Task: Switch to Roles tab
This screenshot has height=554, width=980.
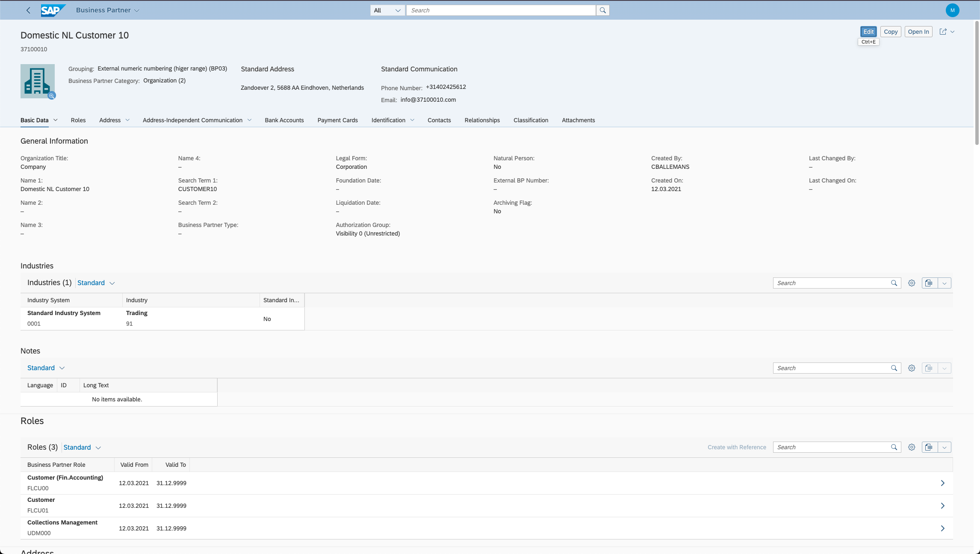Action: [x=78, y=120]
